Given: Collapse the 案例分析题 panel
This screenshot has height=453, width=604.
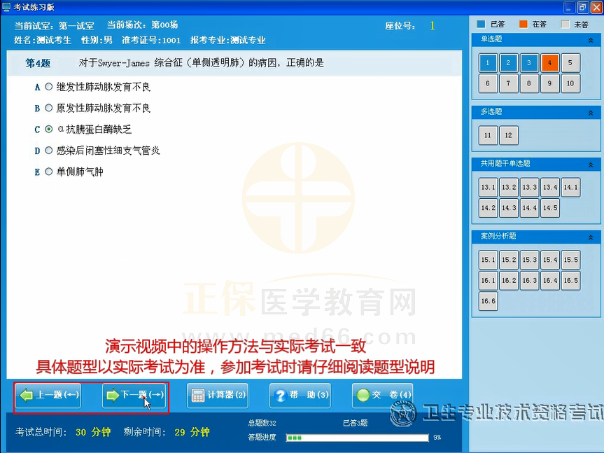Looking at the screenshot, I should [588, 236].
